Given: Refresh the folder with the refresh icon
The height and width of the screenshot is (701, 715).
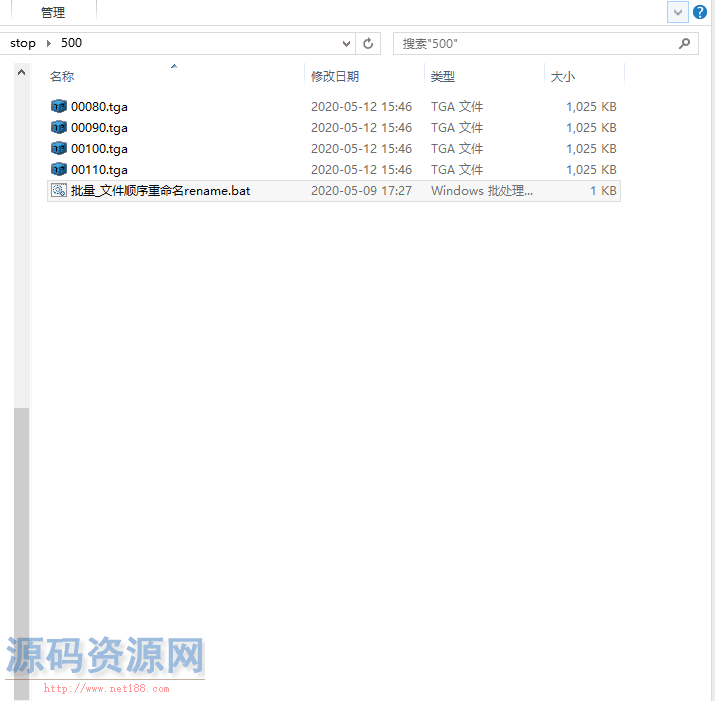Looking at the screenshot, I should tap(368, 44).
